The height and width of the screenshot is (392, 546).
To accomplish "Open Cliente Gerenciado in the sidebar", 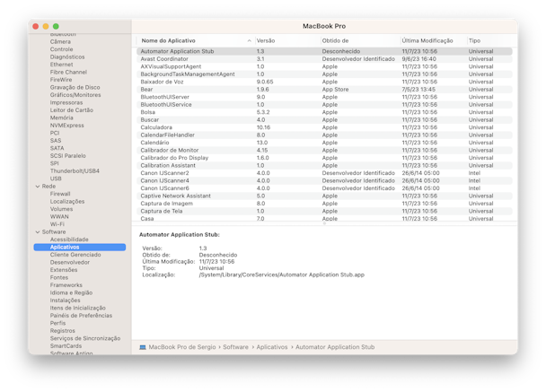I will click(75, 255).
